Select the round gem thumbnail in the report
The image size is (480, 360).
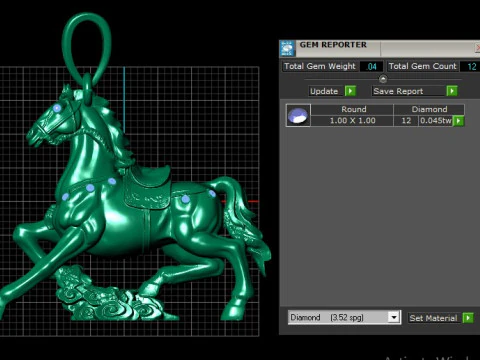coord(298,115)
